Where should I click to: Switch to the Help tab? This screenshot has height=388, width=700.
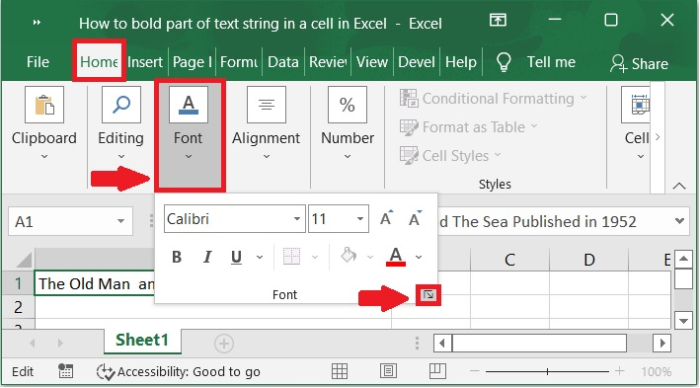(x=461, y=62)
